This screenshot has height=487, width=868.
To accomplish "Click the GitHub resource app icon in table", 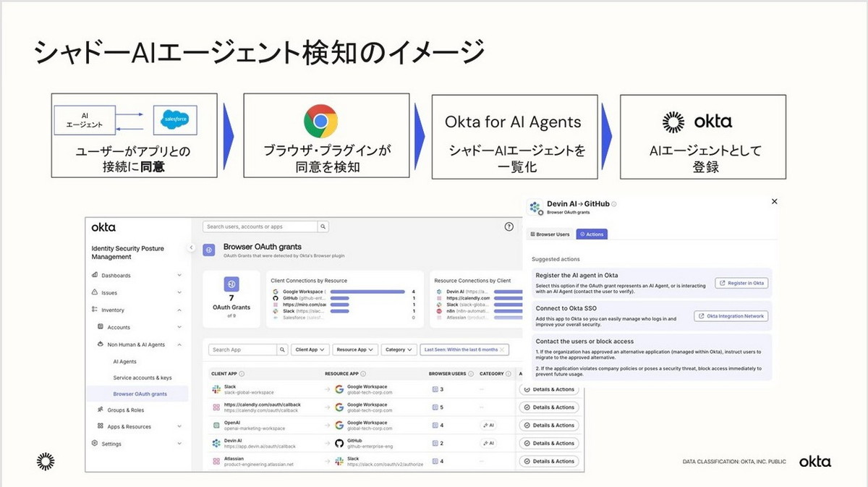I will pyautogui.click(x=339, y=443).
